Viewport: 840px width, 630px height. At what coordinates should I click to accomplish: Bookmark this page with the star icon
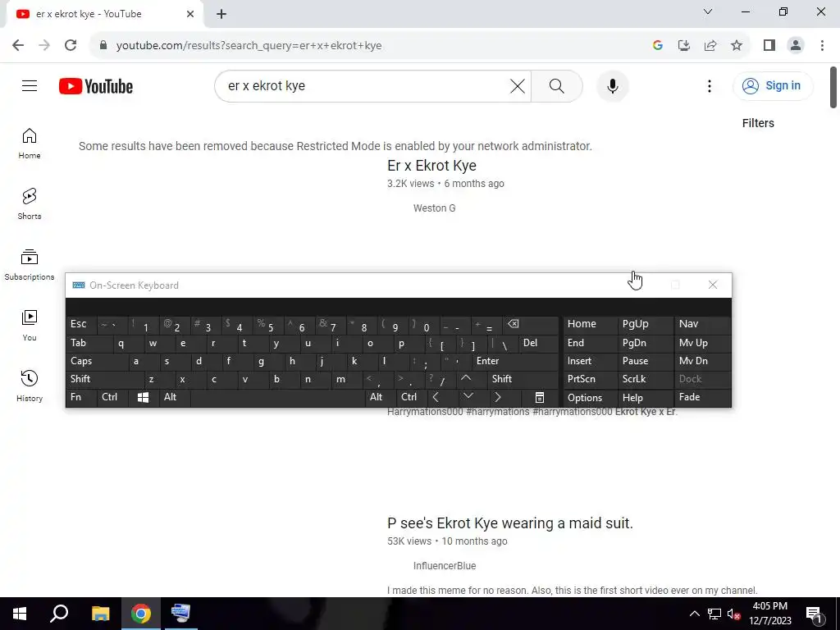click(x=737, y=45)
